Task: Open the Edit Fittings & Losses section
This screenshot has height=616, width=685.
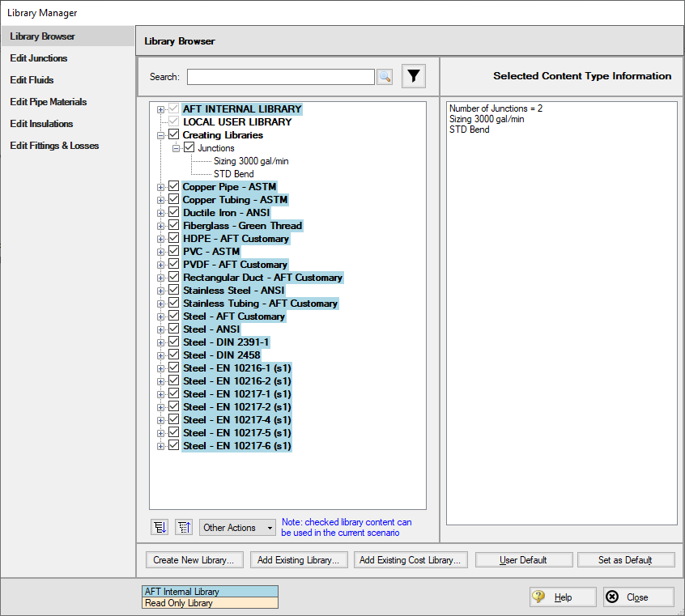Action: point(54,146)
